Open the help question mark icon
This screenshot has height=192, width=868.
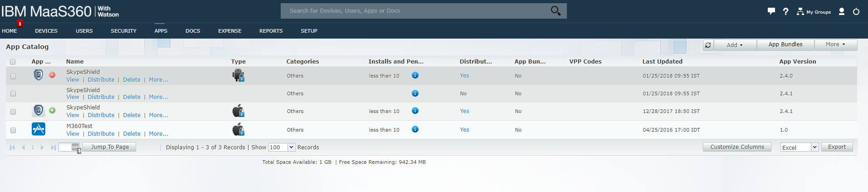[785, 11]
